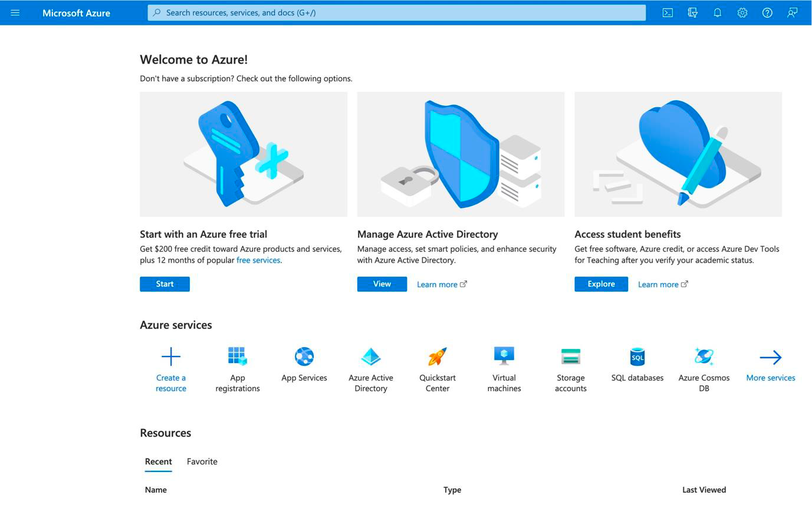Click the Welcome to Azure! heading
This screenshot has height=512, width=812.
pos(194,60)
